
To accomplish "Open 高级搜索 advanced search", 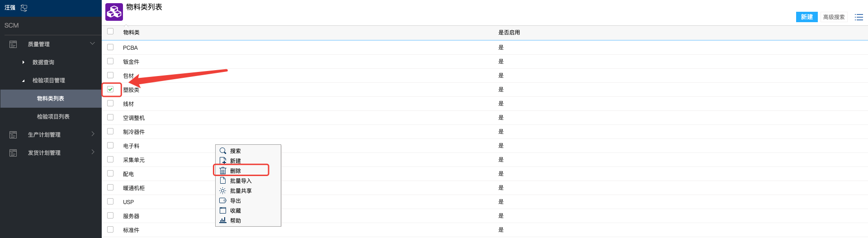I will (x=834, y=17).
